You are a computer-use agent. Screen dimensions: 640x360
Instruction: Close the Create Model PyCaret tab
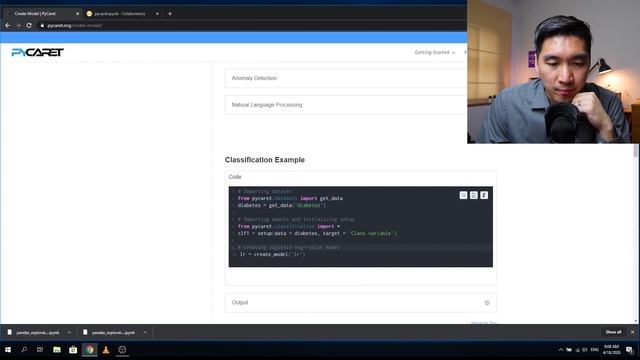(x=78, y=13)
